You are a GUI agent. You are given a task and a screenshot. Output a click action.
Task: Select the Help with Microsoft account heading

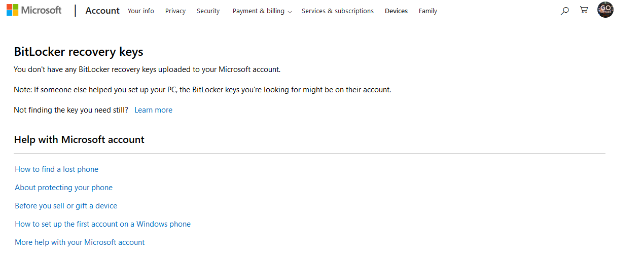pos(79,139)
